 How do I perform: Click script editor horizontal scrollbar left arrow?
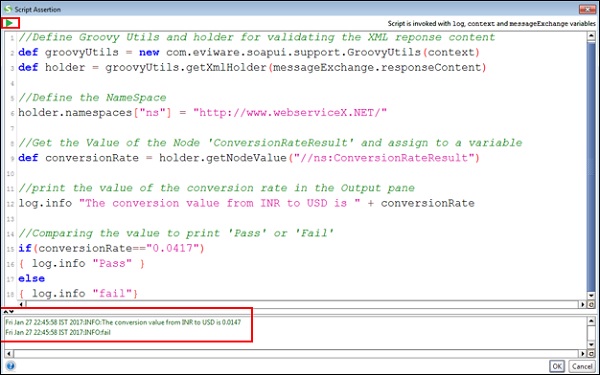pyautogui.click(x=21, y=305)
